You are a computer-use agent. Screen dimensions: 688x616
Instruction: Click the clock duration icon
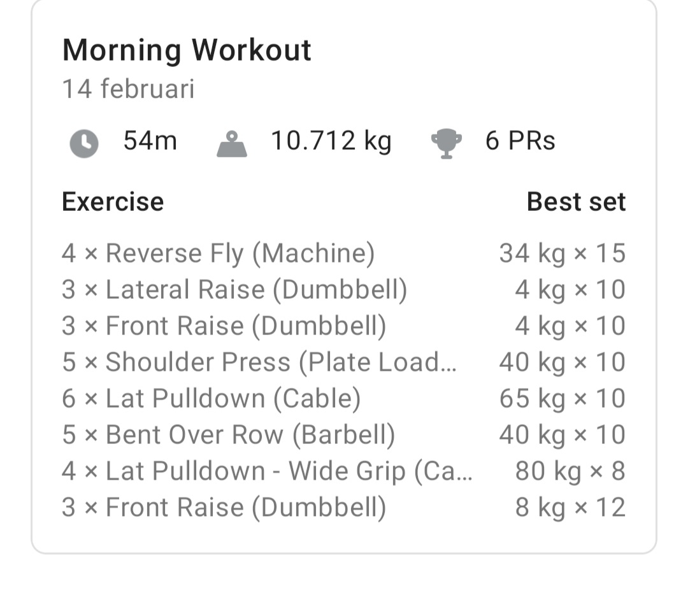click(x=83, y=143)
